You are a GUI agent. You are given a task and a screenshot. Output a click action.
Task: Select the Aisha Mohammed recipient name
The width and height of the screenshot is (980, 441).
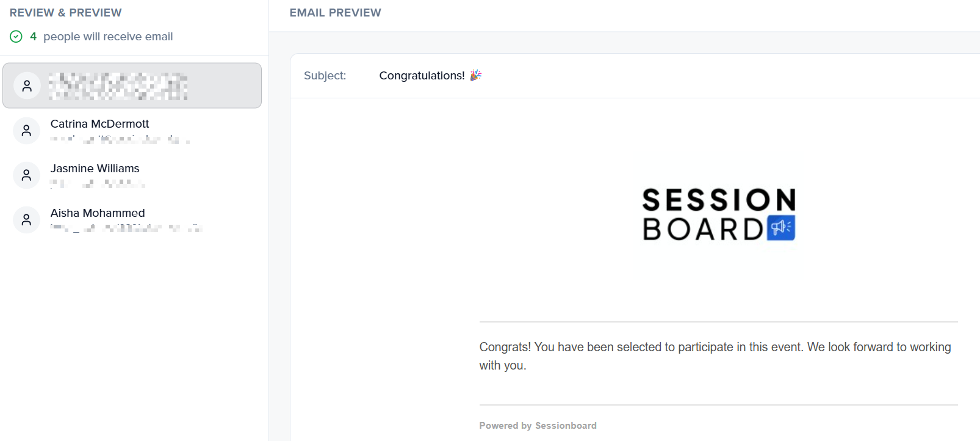click(x=98, y=213)
